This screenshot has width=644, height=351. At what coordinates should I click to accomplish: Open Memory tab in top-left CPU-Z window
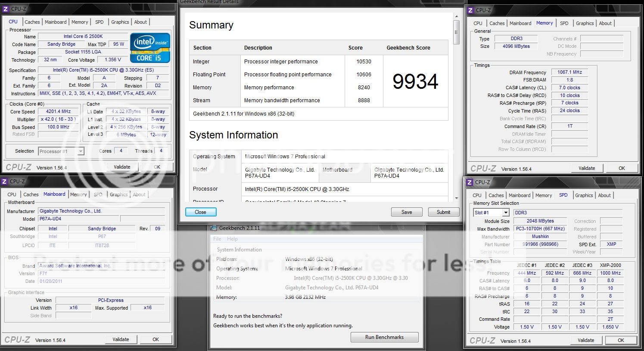80,22
